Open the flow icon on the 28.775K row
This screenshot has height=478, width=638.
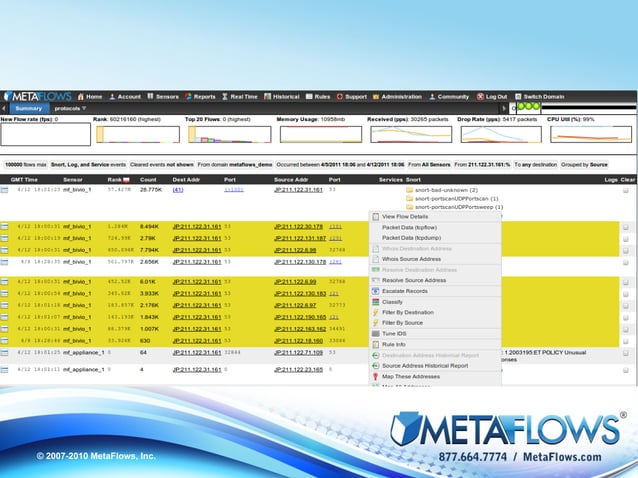coord(4,190)
